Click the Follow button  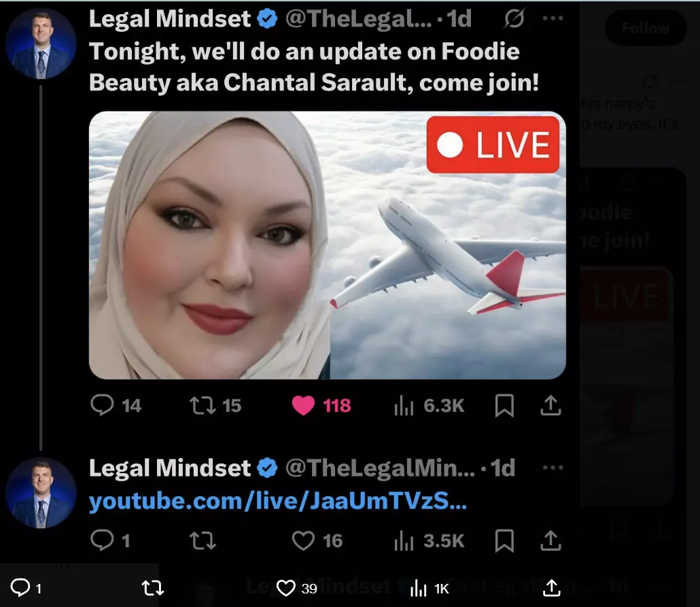(x=646, y=28)
